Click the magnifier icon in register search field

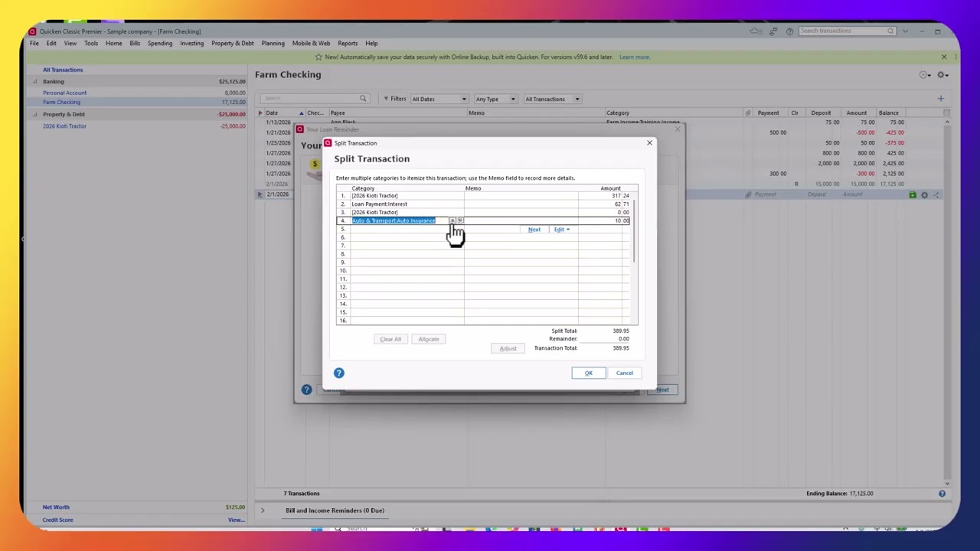pyautogui.click(x=363, y=99)
